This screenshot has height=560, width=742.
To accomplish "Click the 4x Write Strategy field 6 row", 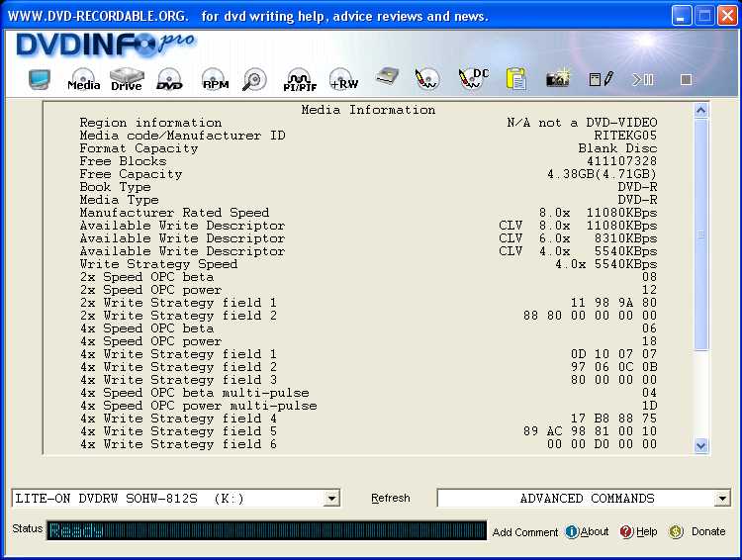I will [x=368, y=444].
